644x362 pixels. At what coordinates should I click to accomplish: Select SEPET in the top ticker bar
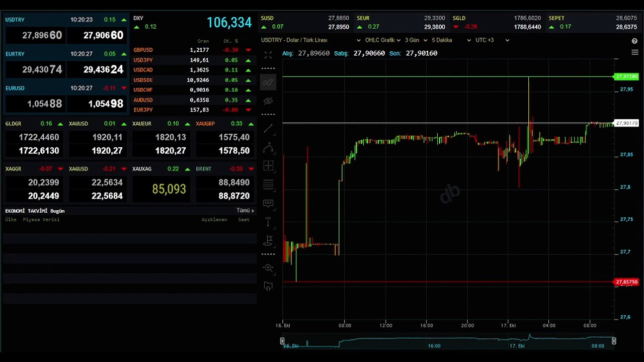(x=593, y=23)
